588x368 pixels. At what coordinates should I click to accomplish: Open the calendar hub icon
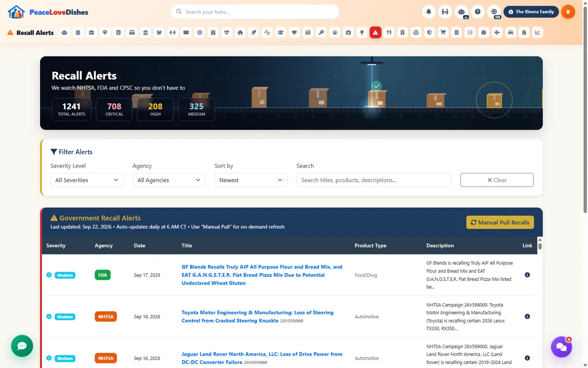coord(78,33)
